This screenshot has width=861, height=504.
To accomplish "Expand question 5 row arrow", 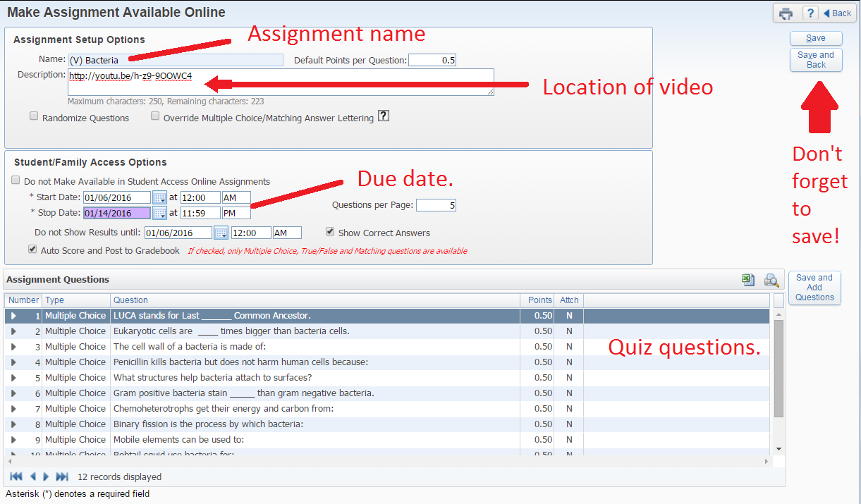I will coord(13,378).
